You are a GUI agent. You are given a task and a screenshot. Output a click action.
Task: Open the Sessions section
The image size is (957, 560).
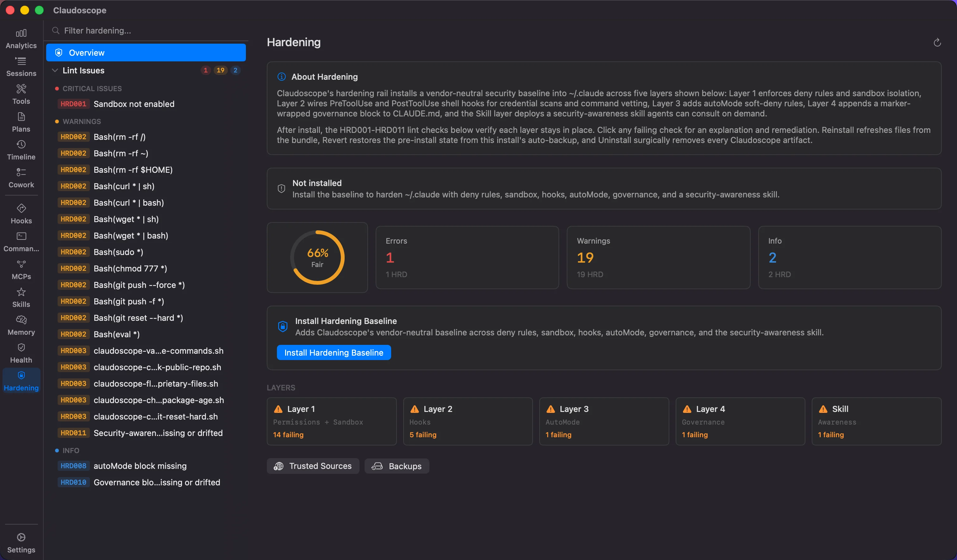tap(21, 67)
